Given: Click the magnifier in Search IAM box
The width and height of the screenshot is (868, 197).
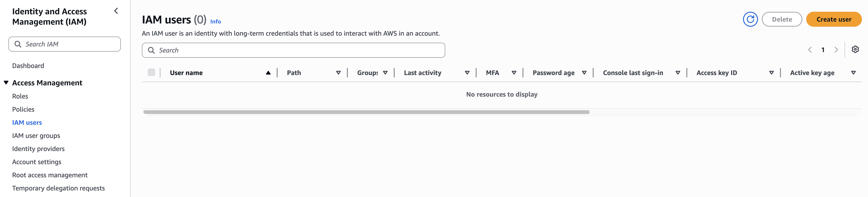Looking at the screenshot, I should [x=18, y=44].
